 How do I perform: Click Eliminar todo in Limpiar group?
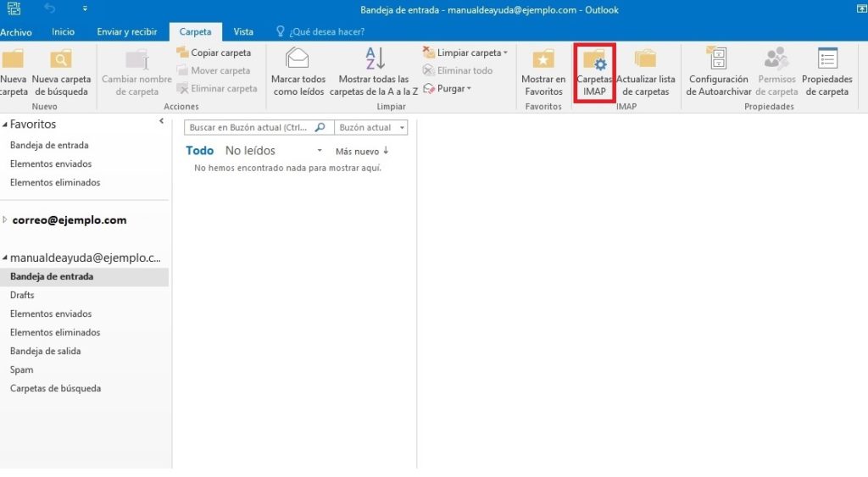457,70
